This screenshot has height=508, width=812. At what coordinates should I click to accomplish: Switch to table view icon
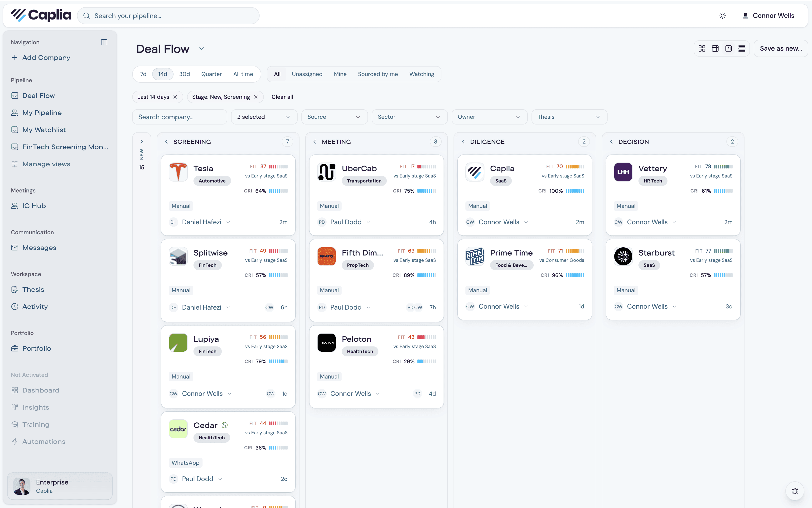pos(715,49)
